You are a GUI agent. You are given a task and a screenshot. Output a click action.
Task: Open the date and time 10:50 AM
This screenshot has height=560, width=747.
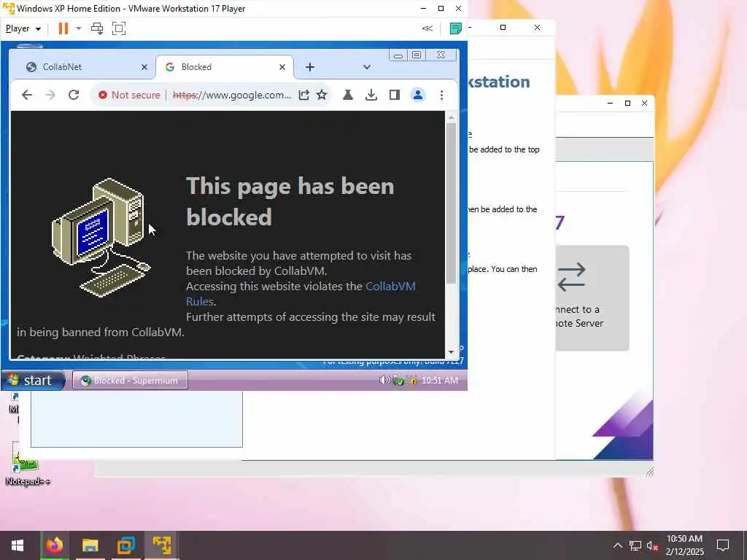[684, 545]
